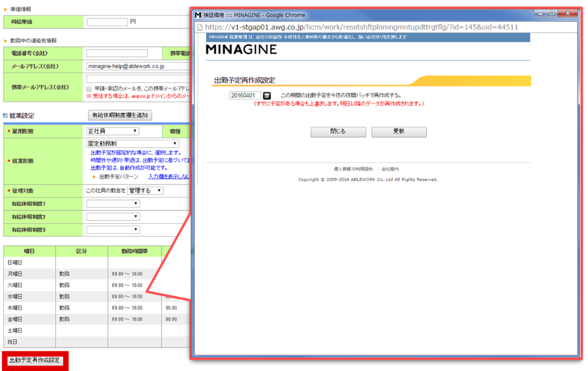588x371 pixels.
Task: Open the 有給休暇制度2 dropdown
Action: [113, 216]
